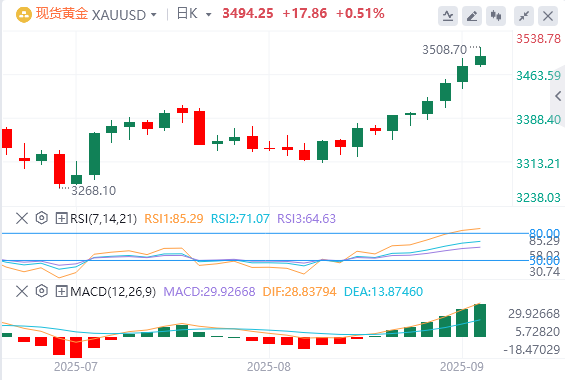Click the 3268.10 low price label
This screenshot has height=380, width=565.
pos(94,191)
